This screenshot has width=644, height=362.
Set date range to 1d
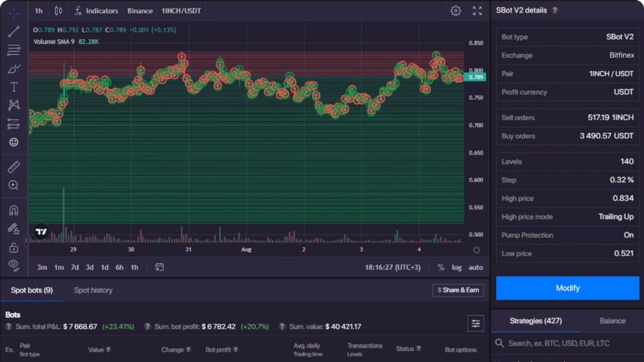point(105,267)
